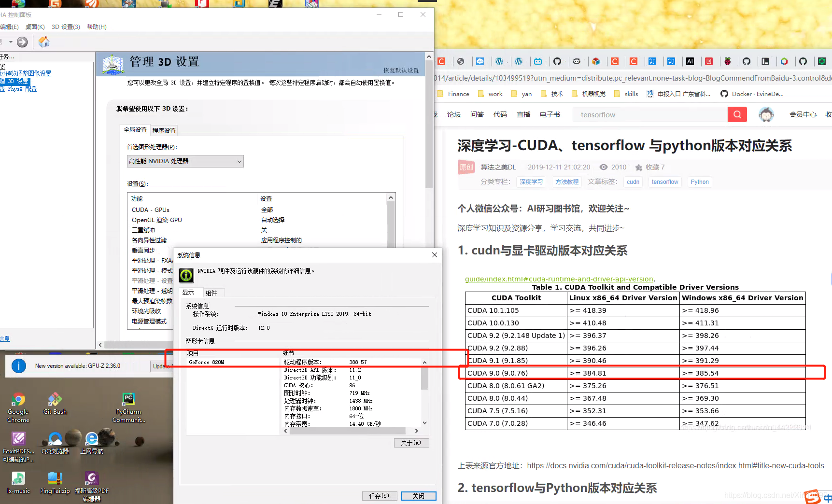Image resolution: width=832 pixels, height=504 pixels.
Task: Open 会员中心 in CSDN header
Action: (x=803, y=114)
